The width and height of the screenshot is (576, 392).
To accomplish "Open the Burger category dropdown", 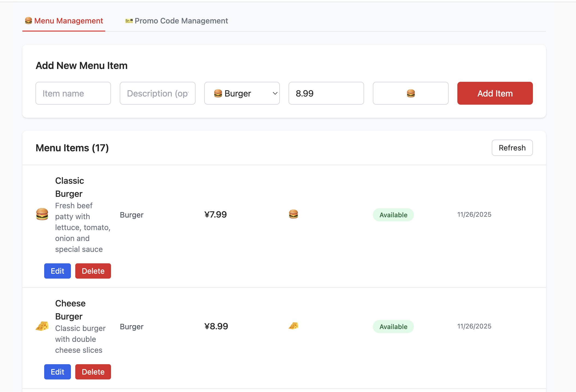I will (x=242, y=94).
